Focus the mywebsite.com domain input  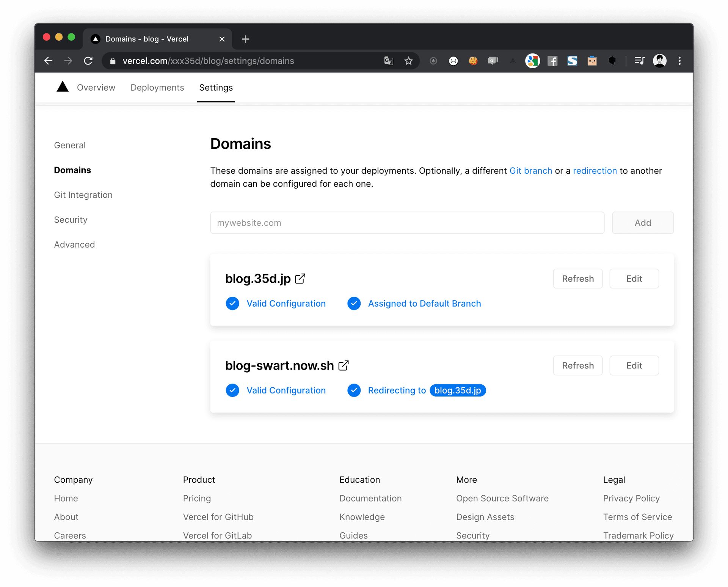[x=407, y=223]
